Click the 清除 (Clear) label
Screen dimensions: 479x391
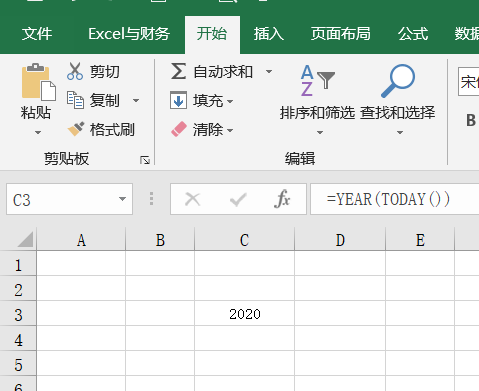(208, 130)
